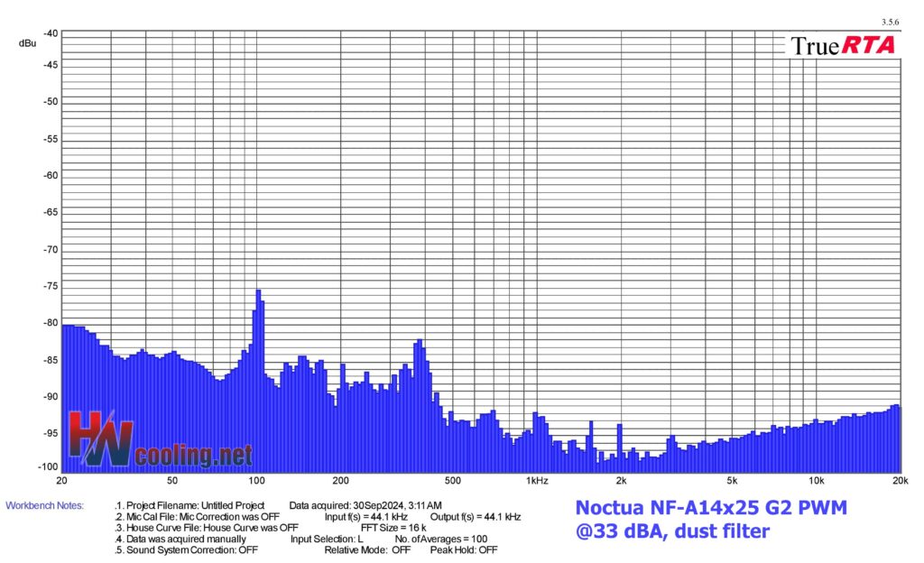The width and height of the screenshot is (924, 563).
Task: Click the 3.5.6 version number
Action: click(889, 22)
